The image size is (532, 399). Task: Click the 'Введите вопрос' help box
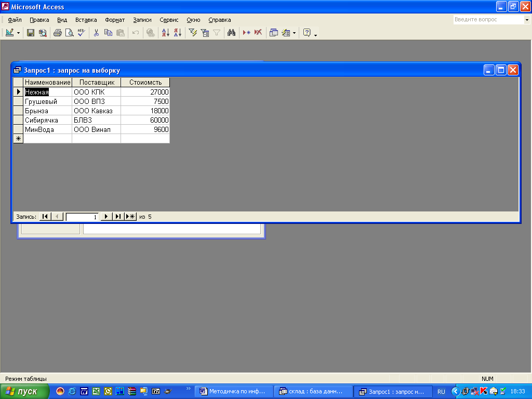488,20
